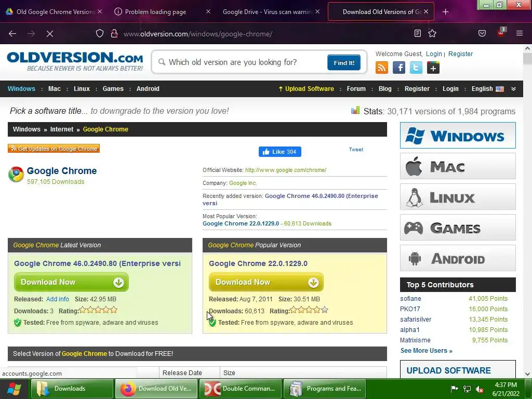Screen dimensions: 532x399
Task: Expand the nav bar double-chevron dropdown
Action: (514, 89)
